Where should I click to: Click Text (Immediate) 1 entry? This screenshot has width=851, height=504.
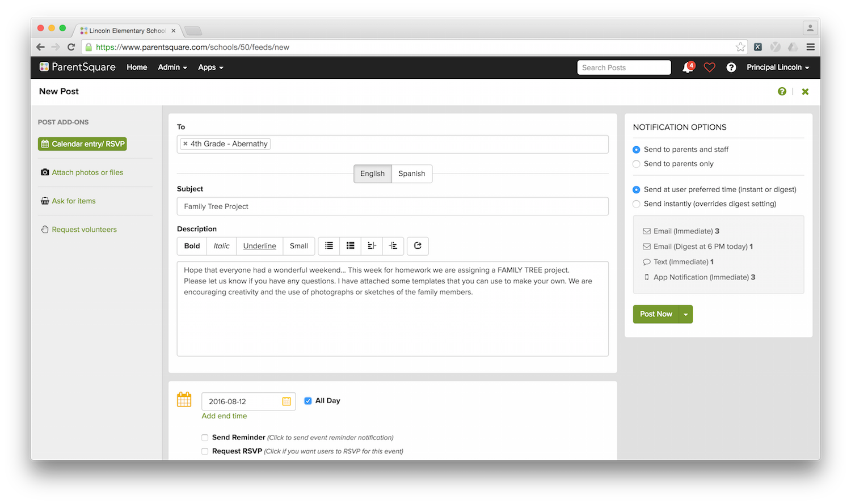point(678,262)
